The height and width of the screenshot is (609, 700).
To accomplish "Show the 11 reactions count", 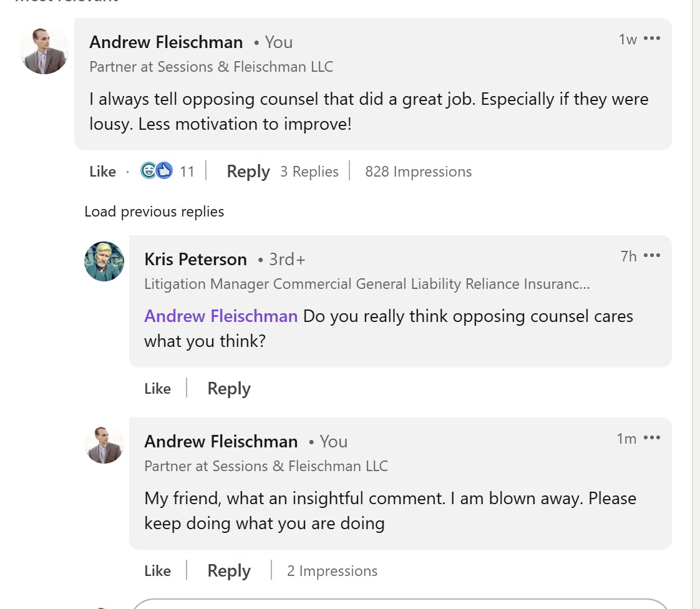I will pyautogui.click(x=187, y=172).
